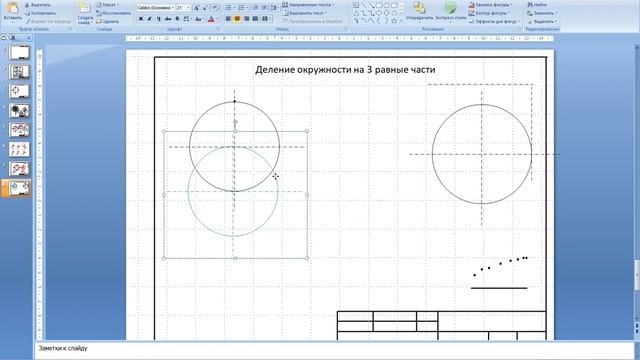Click the line spacing icon
Image resolution: width=640 pixels, height=360 pixels.
[x=275, y=8]
